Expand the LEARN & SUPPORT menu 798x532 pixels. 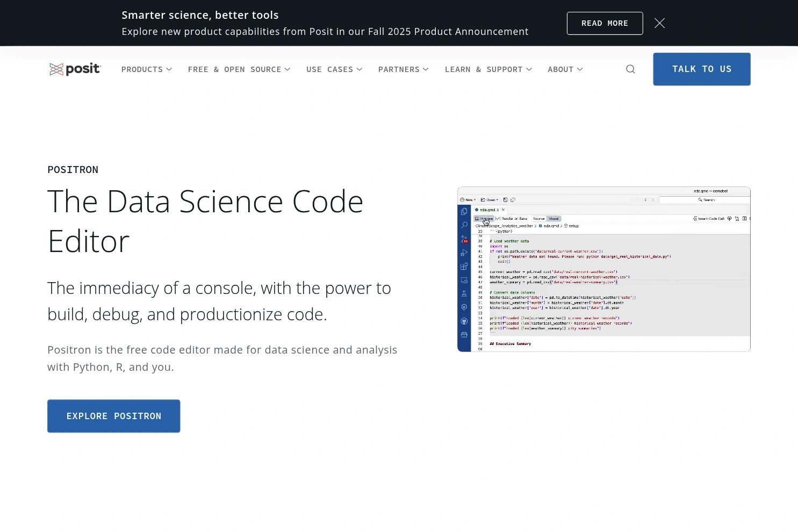coord(488,69)
